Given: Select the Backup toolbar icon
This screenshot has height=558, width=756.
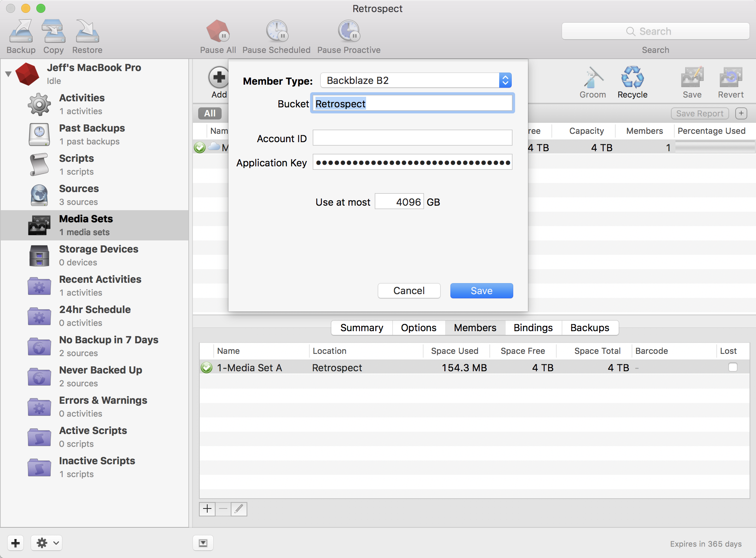Looking at the screenshot, I should pyautogui.click(x=21, y=35).
